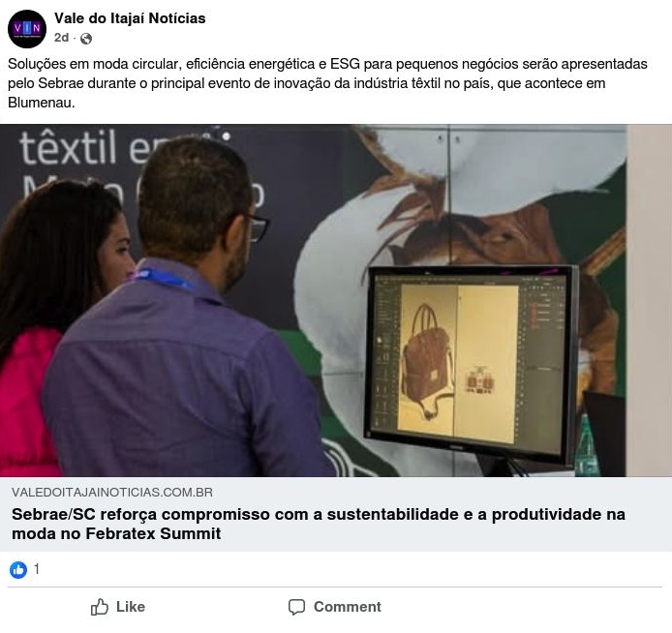Open the article preview photo
Viewport: 672px width, 633px height.
(336, 301)
